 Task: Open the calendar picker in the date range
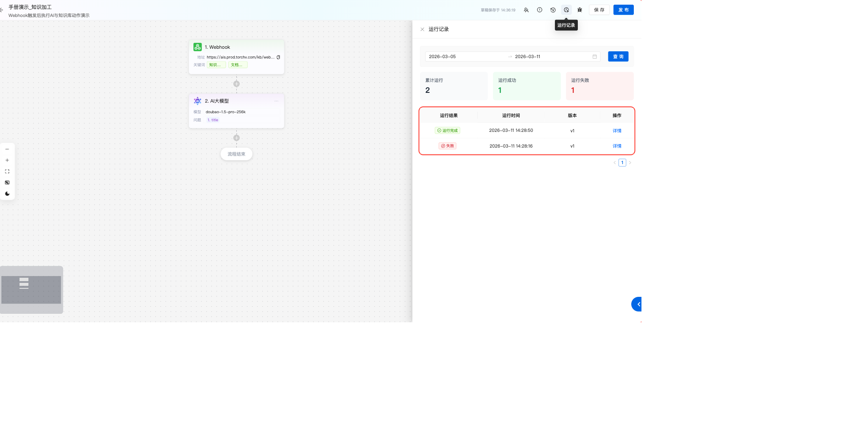coord(594,56)
